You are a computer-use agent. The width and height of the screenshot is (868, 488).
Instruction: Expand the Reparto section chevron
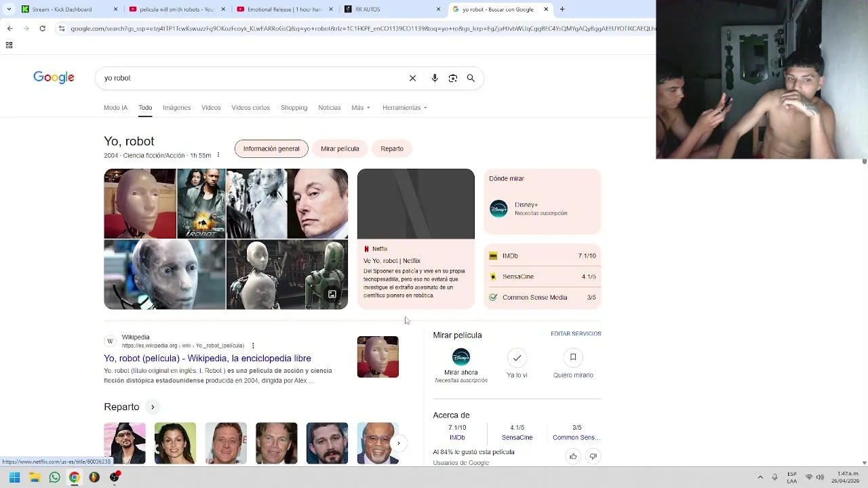point(153,407)
